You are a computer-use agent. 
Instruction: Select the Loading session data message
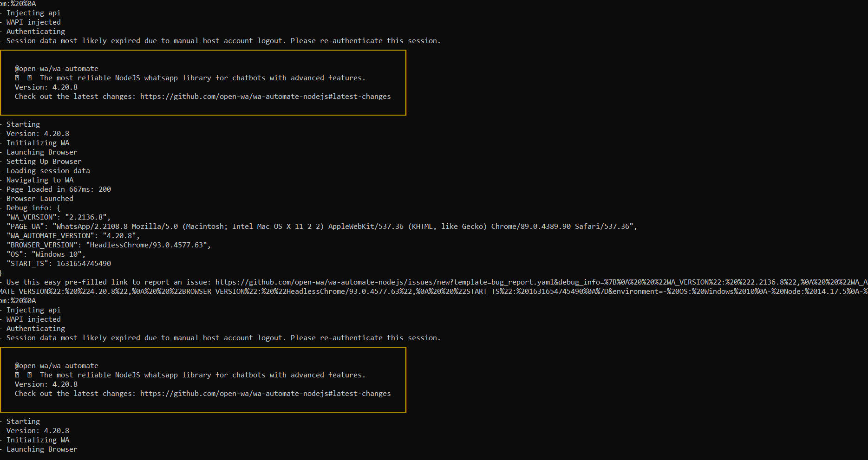pyautogui.click(x=48, y=170)
